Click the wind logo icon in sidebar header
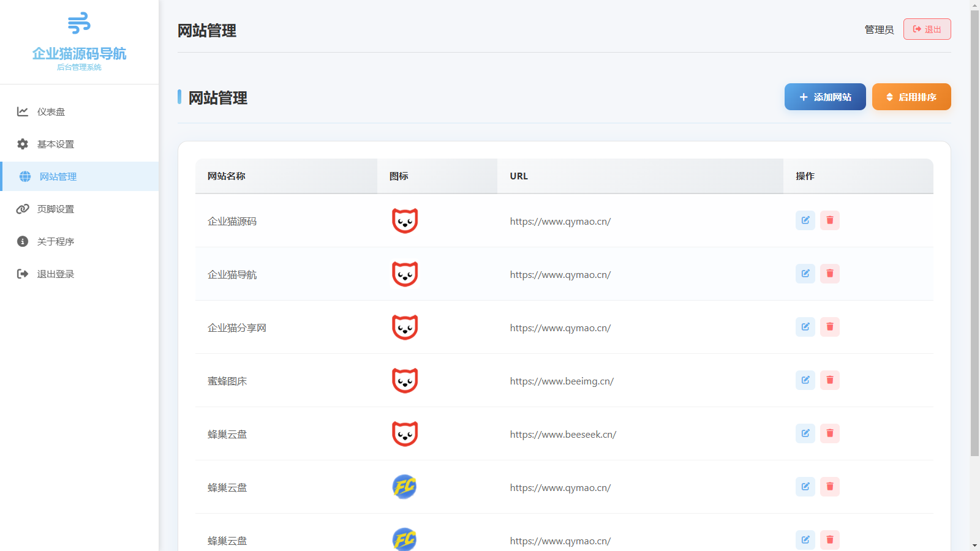 click(x=79, y=23)
